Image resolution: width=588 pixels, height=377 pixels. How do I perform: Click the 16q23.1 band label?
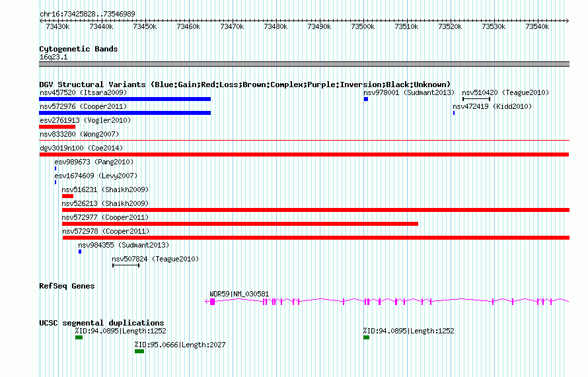pyautogui.click(x=54, y=57)
